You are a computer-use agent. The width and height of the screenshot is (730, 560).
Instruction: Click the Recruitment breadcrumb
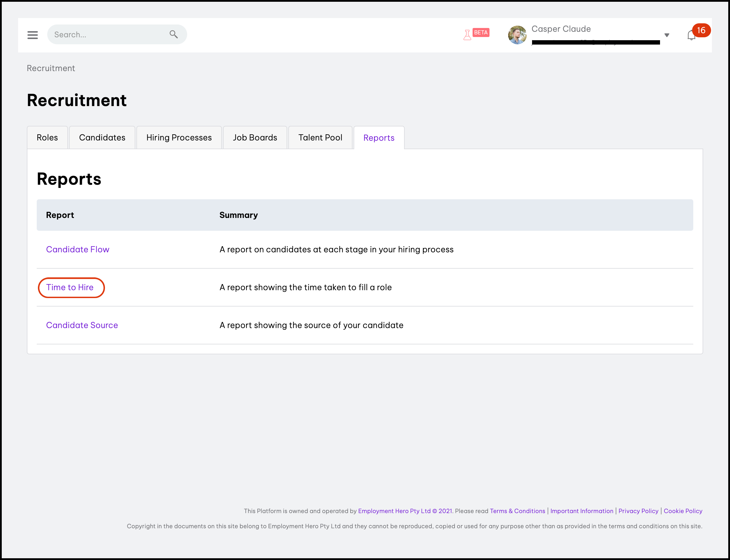point(51,68)
